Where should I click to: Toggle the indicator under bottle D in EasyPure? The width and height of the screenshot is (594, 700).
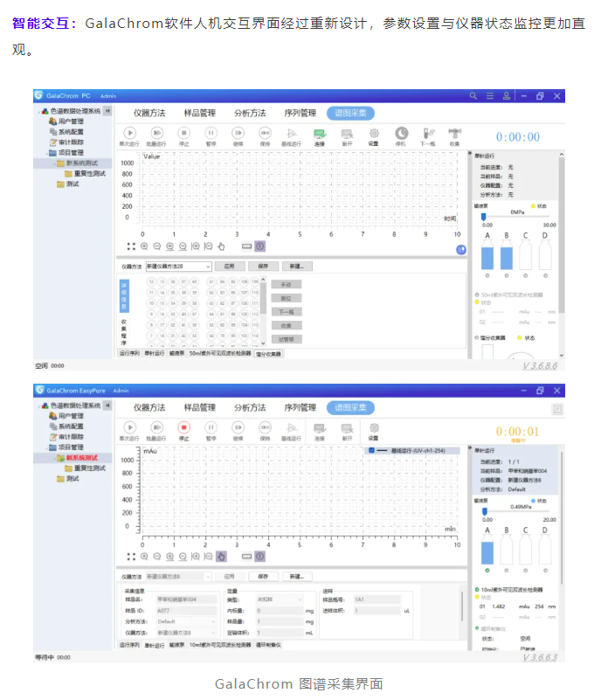click(x=545, y=571)
